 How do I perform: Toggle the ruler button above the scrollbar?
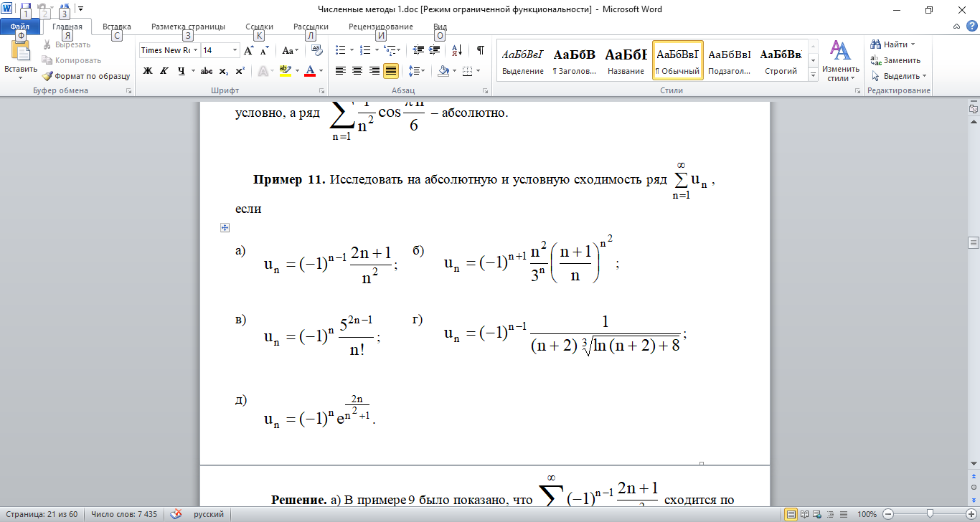click(x=973, y=108)
